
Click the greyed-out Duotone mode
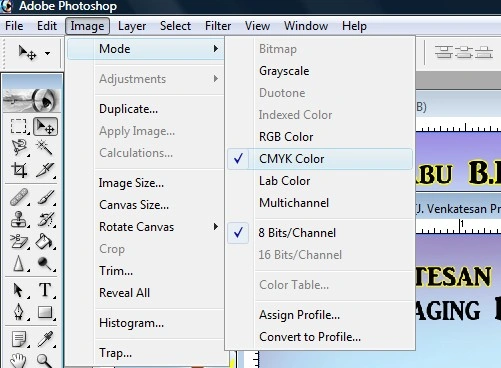320,93
